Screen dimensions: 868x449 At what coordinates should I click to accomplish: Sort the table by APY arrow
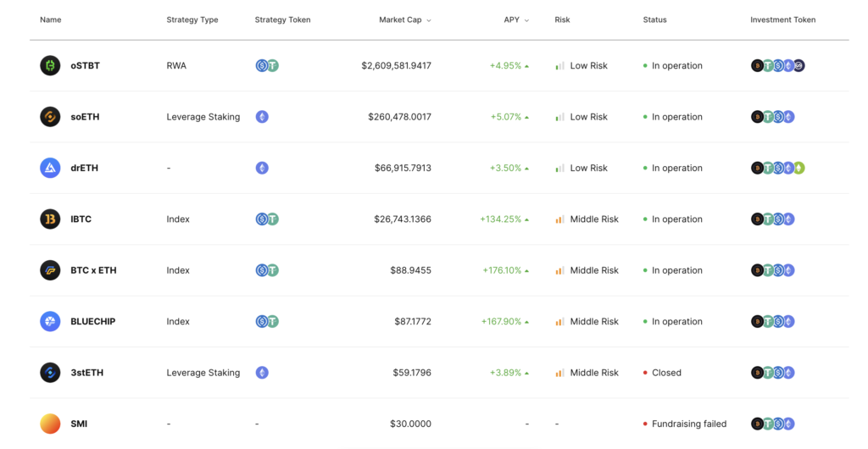526,20
